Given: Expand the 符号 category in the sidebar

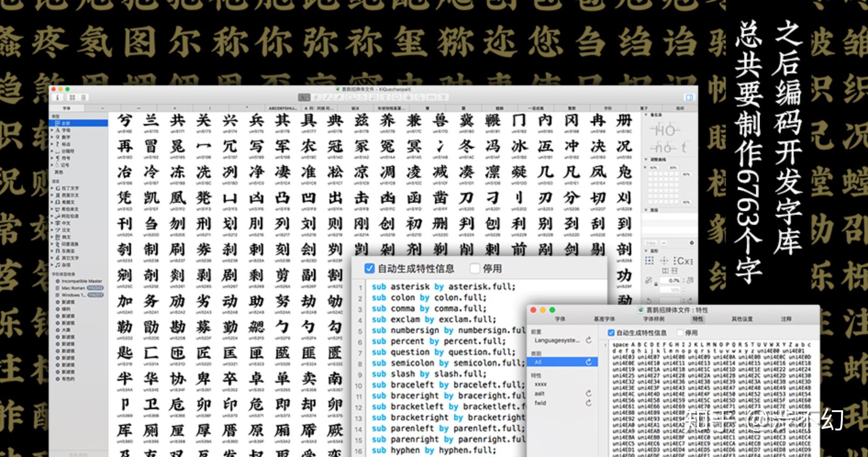Looking at the screenshot, I should (x=52, y=158).
